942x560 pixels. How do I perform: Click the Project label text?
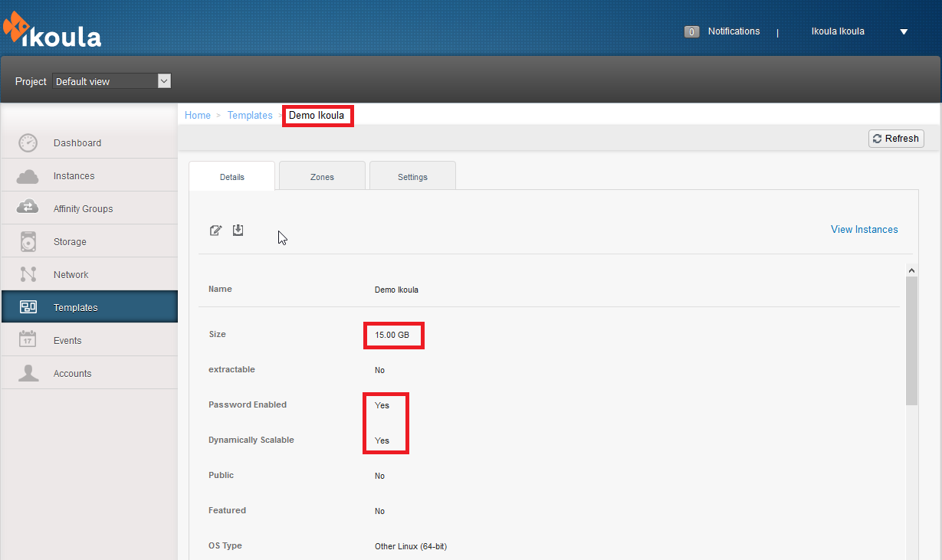point(31,81)
